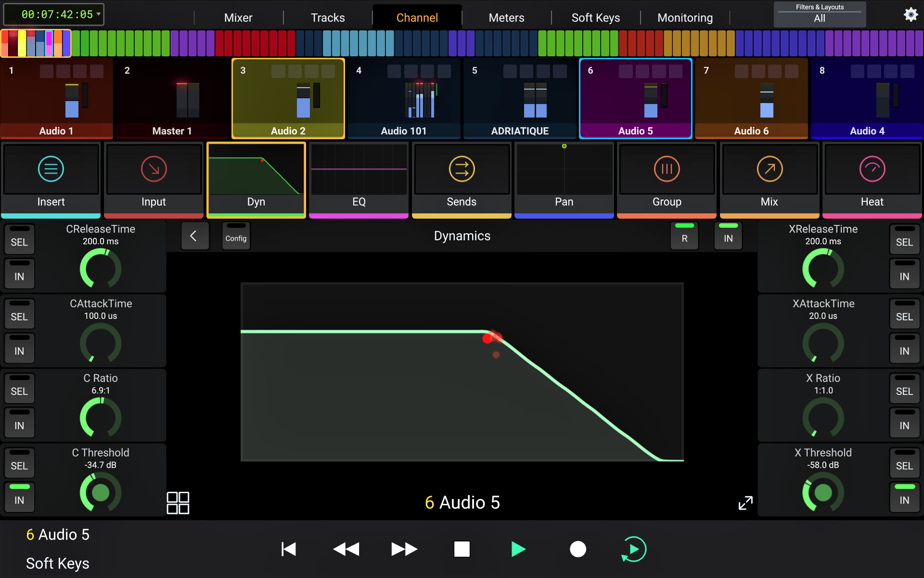
Task: Open the Sends section icon
Action: tap(462, 169)
